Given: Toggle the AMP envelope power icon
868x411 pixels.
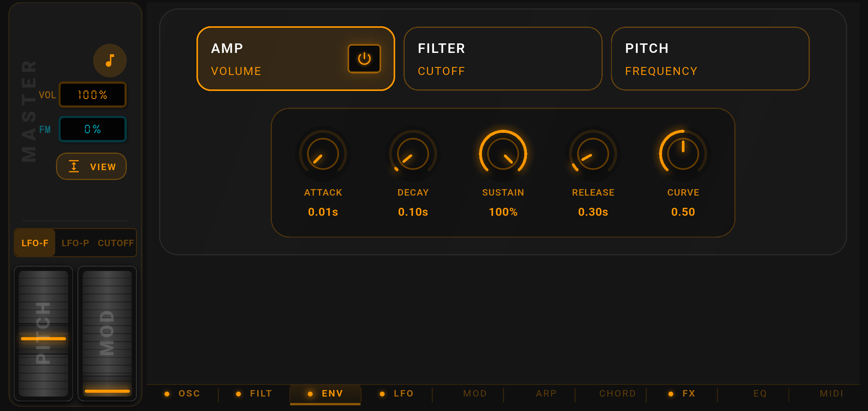Looking at the screenshot, I should point(364,58).
